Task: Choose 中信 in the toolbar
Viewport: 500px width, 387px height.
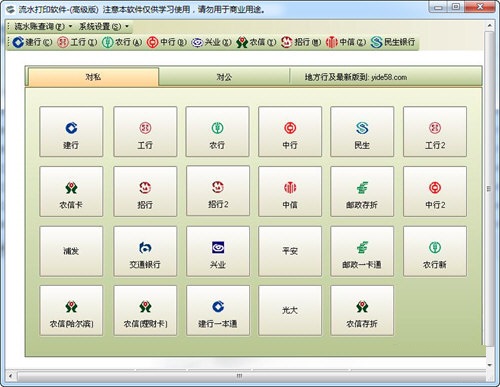Action: [346, 42]
